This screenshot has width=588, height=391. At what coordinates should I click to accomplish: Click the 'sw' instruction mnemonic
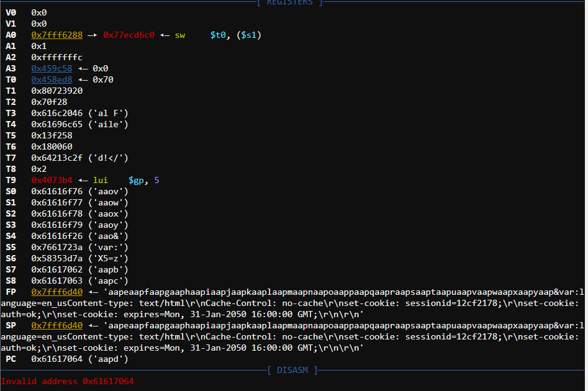pos(180,35)
